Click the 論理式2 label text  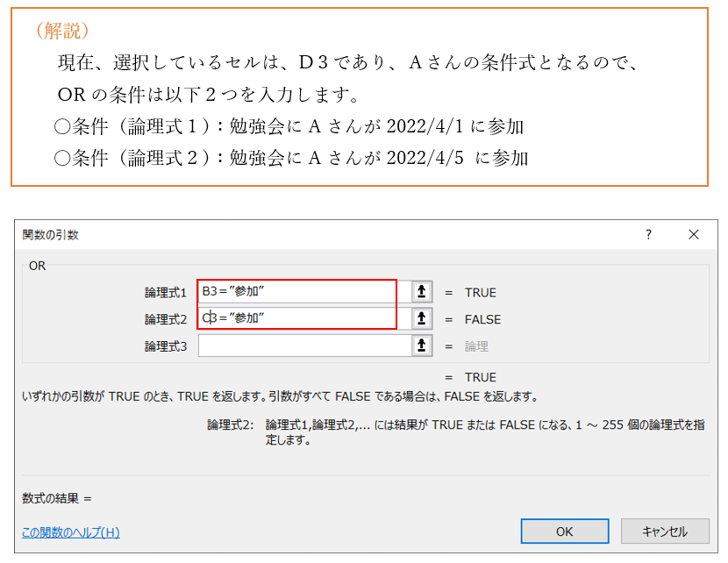(166, 319)
